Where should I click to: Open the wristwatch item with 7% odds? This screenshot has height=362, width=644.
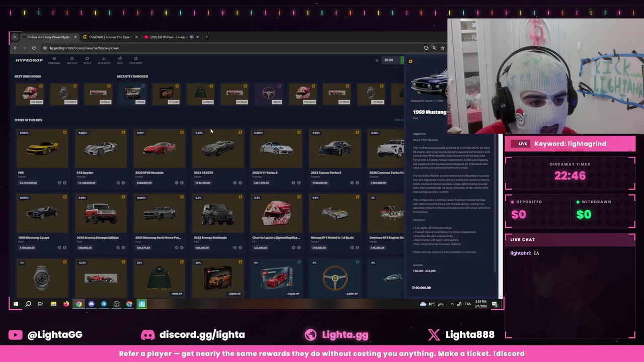(x=42, y=278)
